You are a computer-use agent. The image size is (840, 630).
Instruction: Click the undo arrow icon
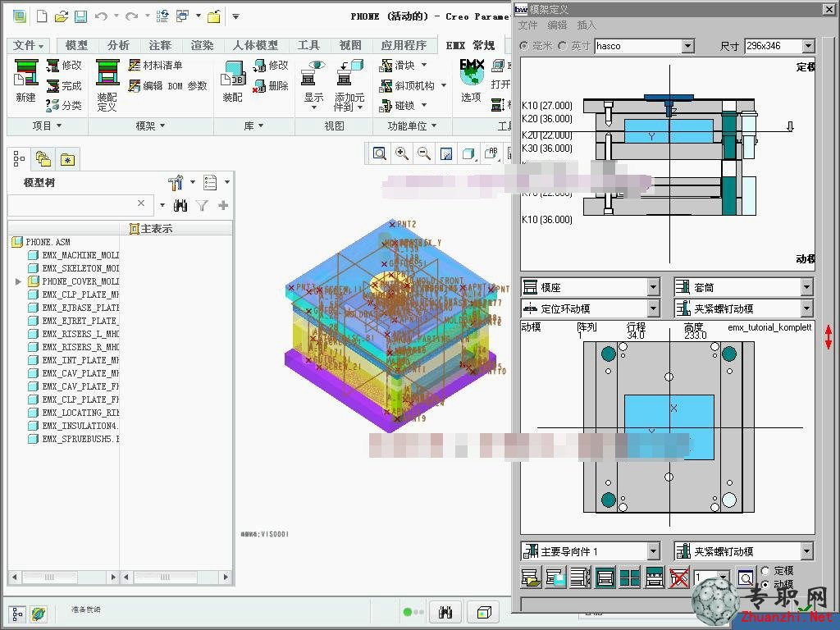point(101,16)
